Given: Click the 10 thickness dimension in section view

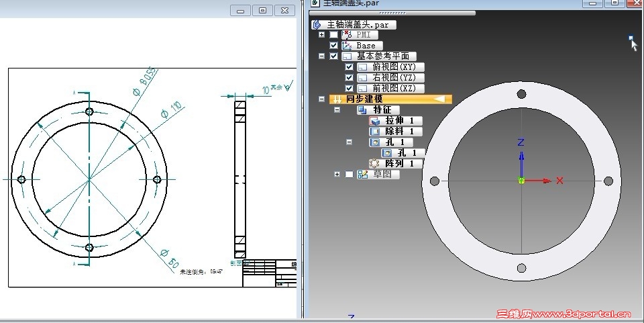Looking at the screenshot, I should [266, 89].
